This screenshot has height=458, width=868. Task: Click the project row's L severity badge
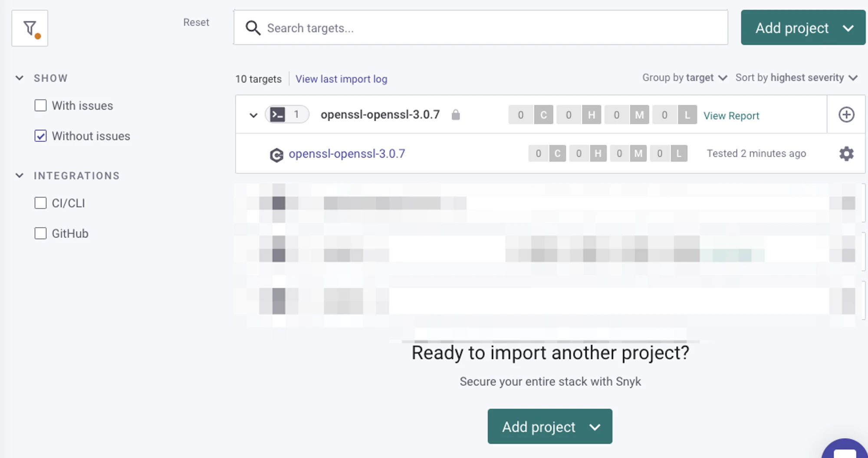tap(679, 154)
